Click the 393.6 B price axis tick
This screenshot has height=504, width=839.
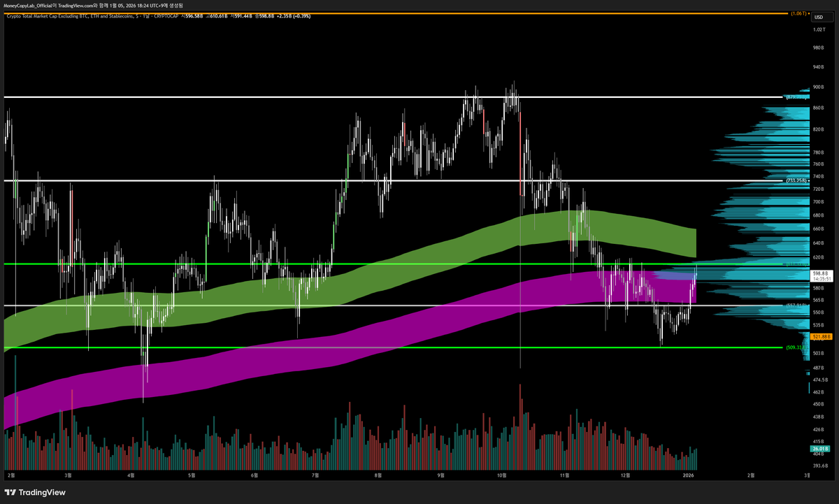[819, 465]
